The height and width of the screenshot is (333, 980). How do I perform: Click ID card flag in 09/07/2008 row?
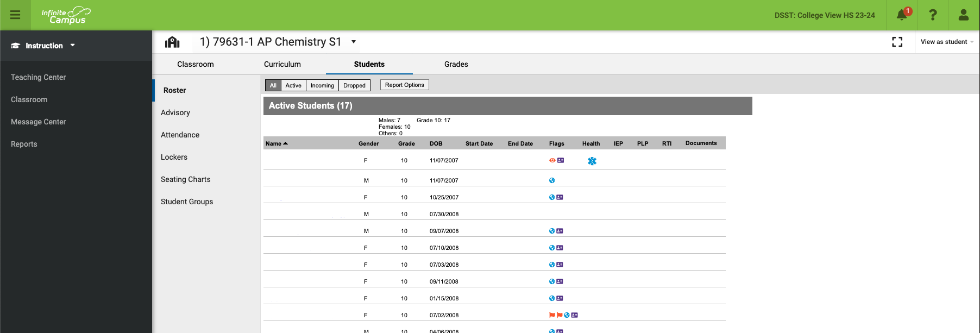560,231
